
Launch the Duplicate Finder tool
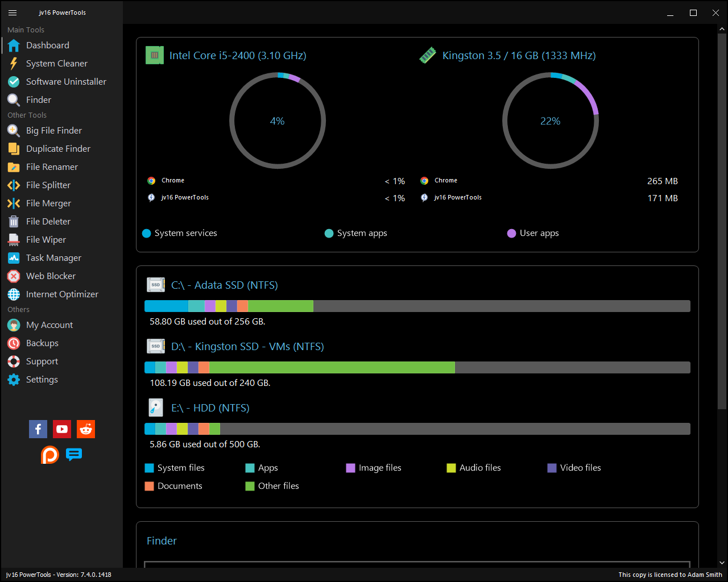click(58, 149)
